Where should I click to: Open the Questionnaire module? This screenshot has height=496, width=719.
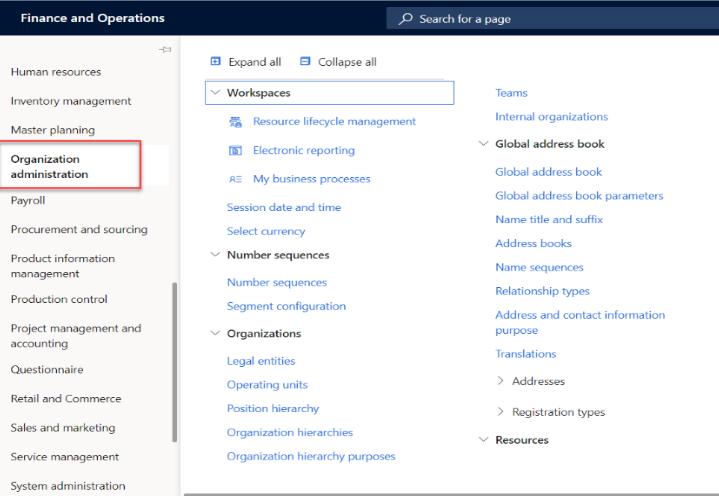coord(47,369)
